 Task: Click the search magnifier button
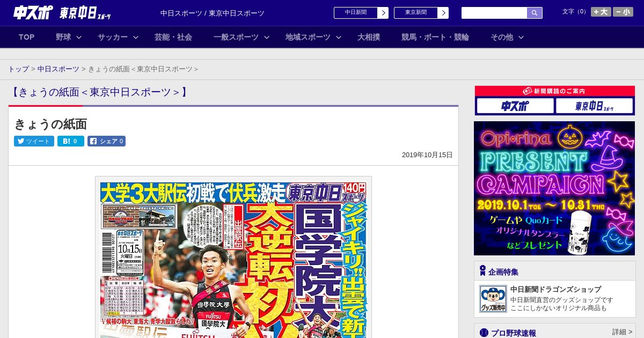pos(535,13)
